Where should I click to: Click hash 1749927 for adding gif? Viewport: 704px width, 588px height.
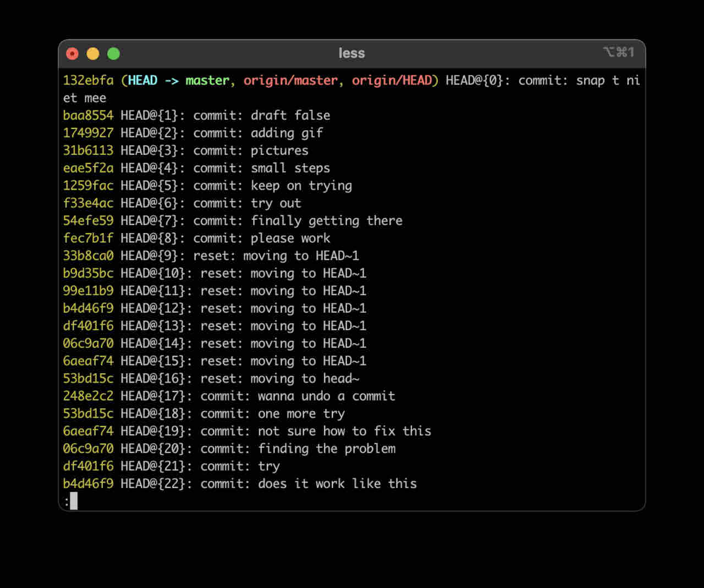(88, 133)
